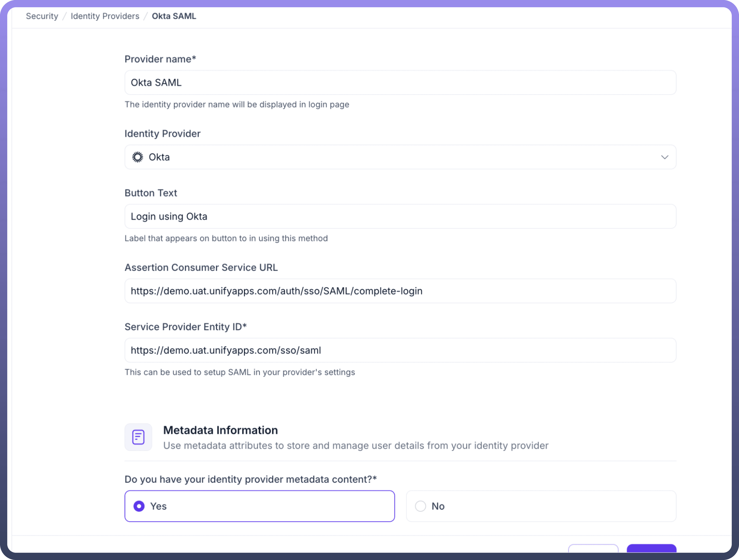Screen dimensions: 739x560
Task: Expand the Identity Provider dropdown chevron
Action: 665,157
